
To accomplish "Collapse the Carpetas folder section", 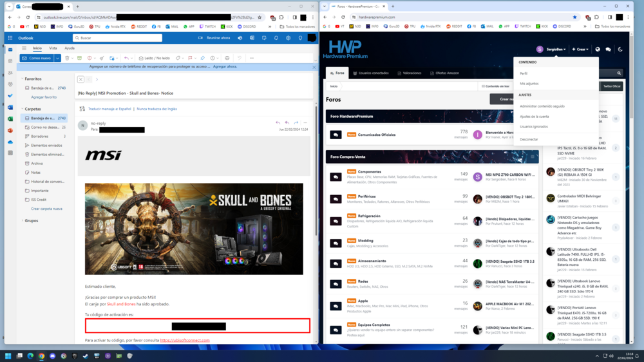I will [23, 109].
